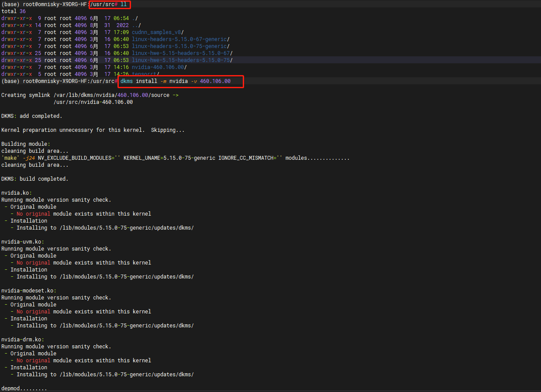Click the 'nvidia-460.106.00/' directory entry
Screen dimensions: 541x392
[159, 67]
